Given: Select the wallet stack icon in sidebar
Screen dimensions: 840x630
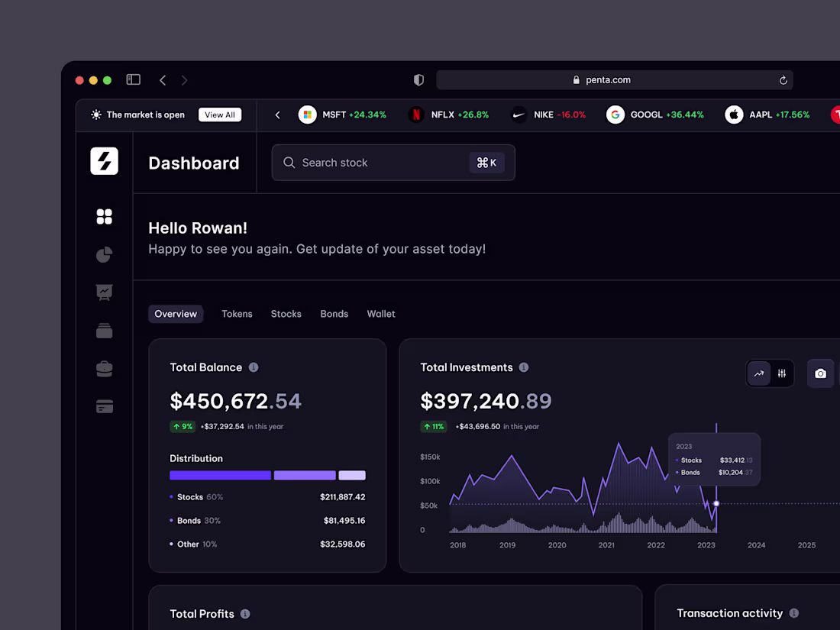Looking at the screenshot, I should click(104, 331).
